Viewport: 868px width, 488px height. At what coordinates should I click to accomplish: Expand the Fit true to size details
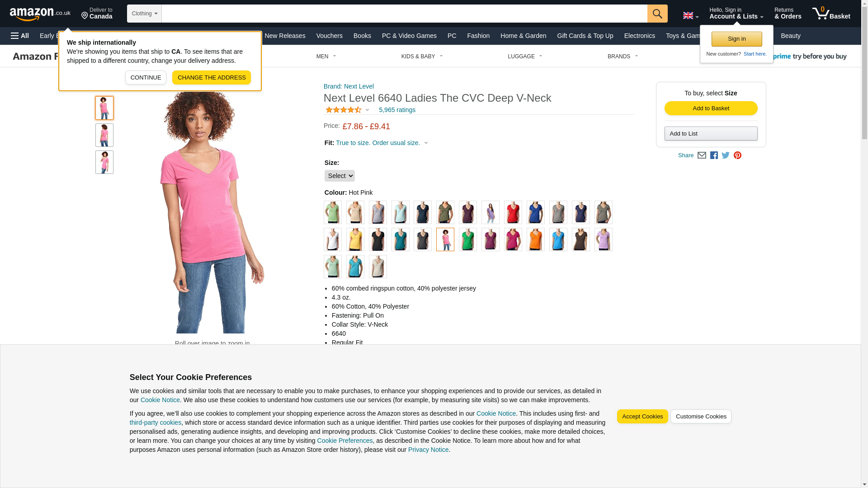(382, 143)
